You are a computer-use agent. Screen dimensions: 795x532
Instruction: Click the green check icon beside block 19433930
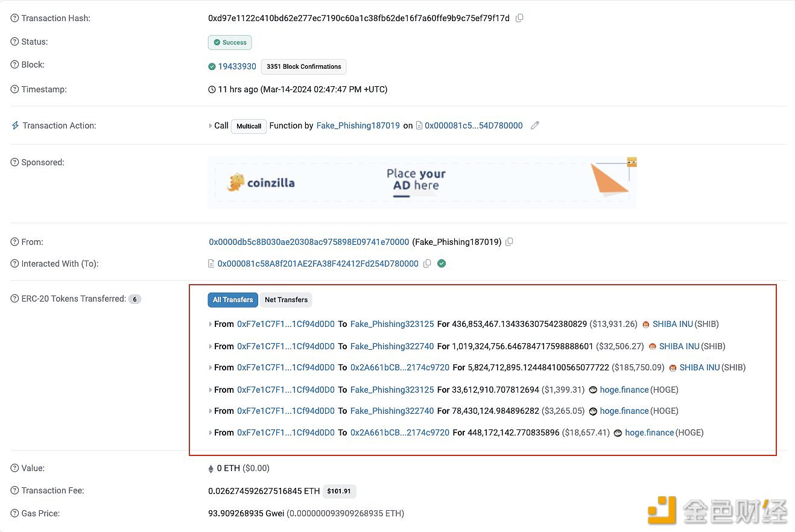tap(212, 66)
